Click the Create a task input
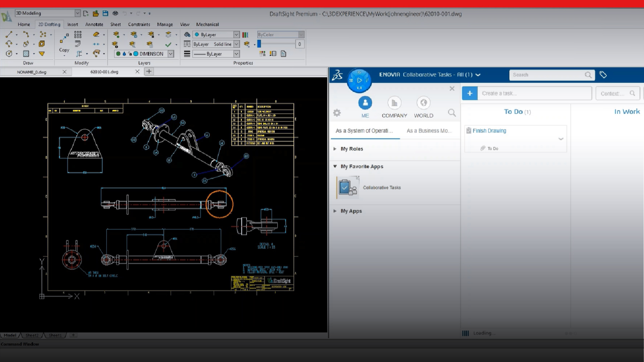This screenshot has width=644, height=362. point(535,93)
